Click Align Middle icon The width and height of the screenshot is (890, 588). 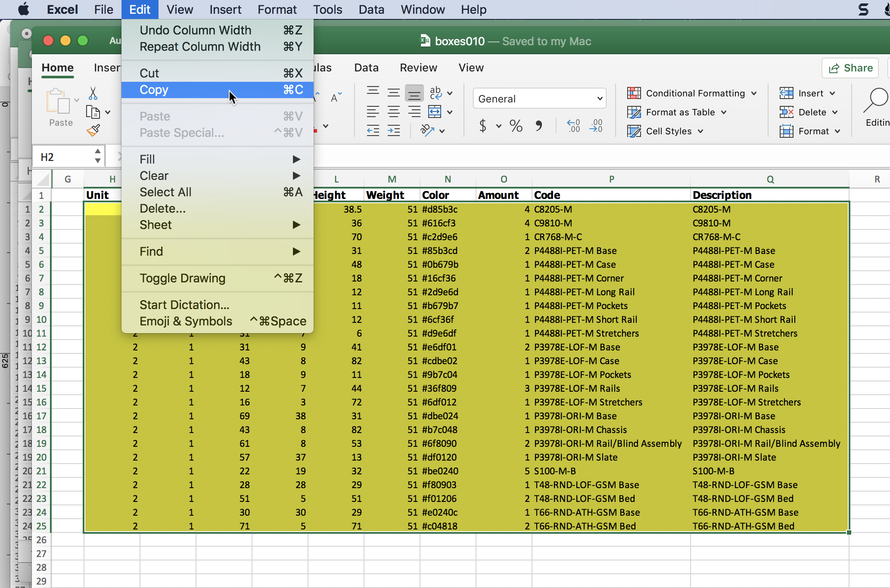coord(393,93)
